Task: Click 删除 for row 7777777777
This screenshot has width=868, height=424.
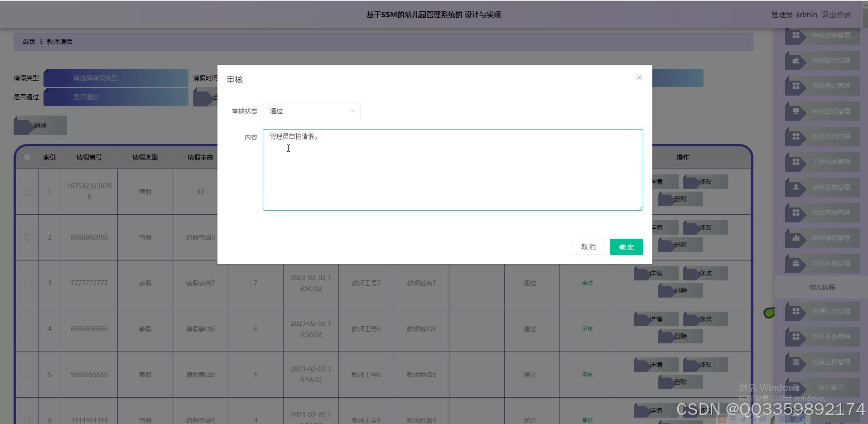Action: point(680,290)
